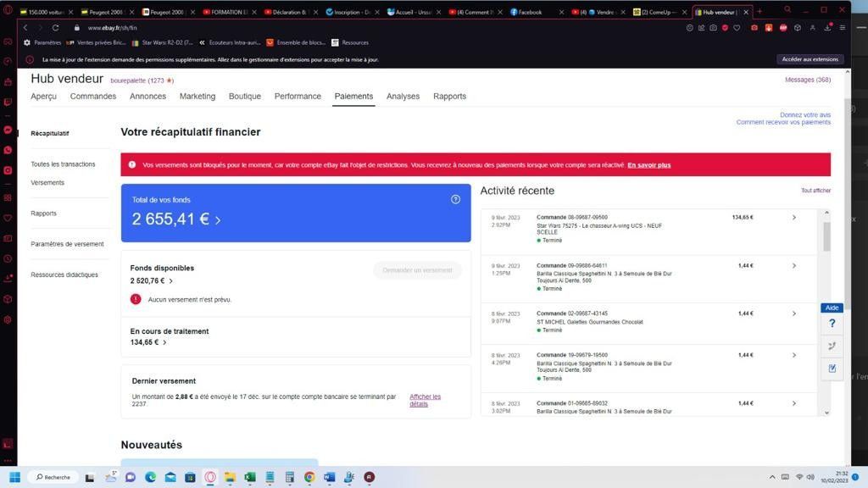
Task: Click the En savoir plus link
Action: coord(648,165)
